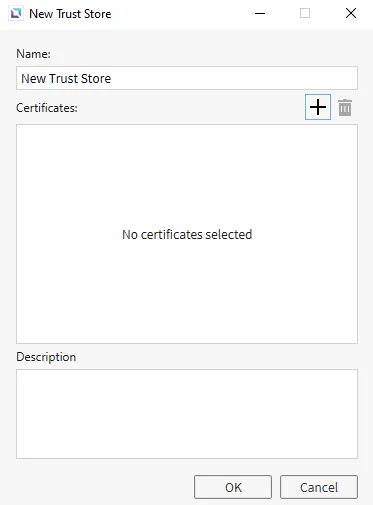Confirm the trust store with OK

coord(233,487)
